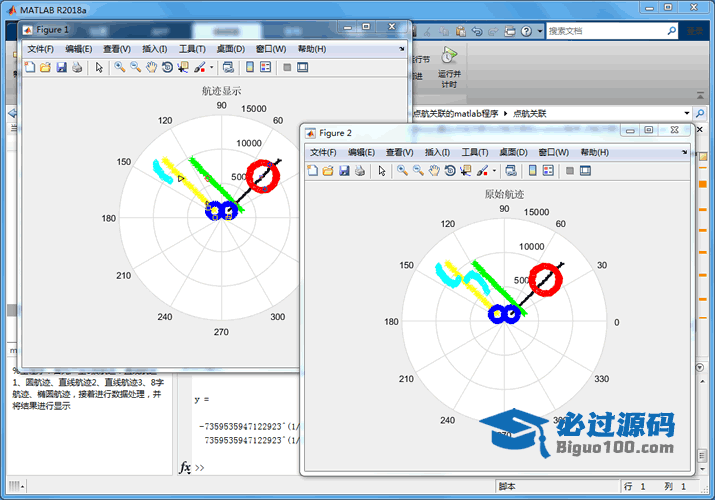Select Rotate 3D tool in Figure 1
715x500 pixels.
coord(167,67)
